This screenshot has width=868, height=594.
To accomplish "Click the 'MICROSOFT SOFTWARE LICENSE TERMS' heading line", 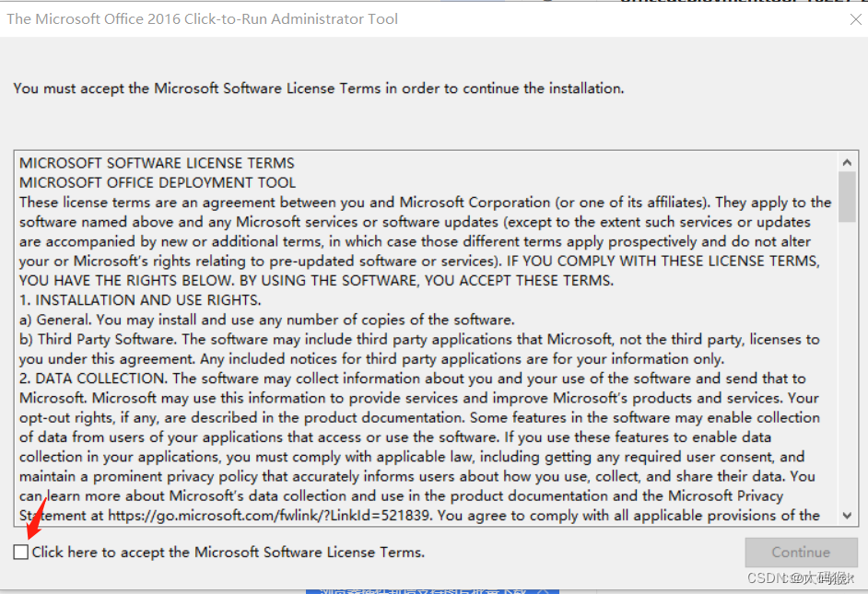I will click(157, 163).
